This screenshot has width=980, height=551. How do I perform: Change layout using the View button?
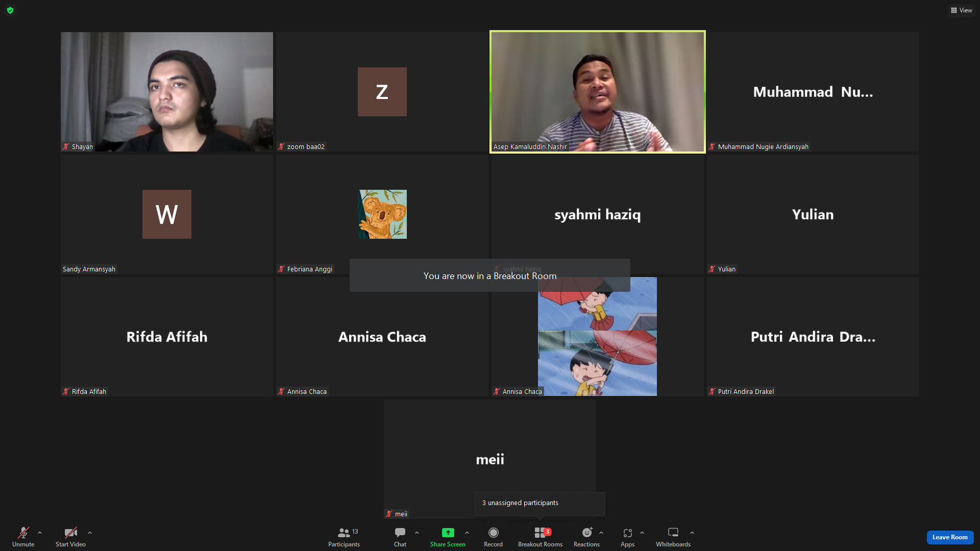[x=961, y=10]
